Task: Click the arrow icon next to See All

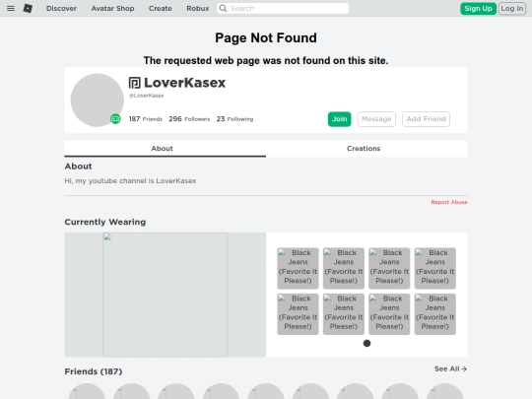Action: click(x=464, y=368)
